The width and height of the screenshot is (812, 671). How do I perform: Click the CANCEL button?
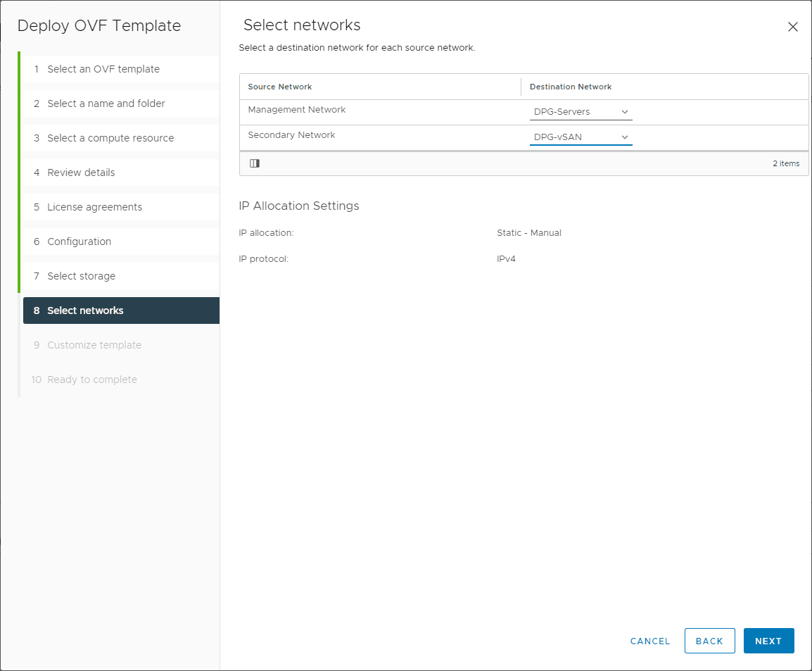(x=650, y=641)
